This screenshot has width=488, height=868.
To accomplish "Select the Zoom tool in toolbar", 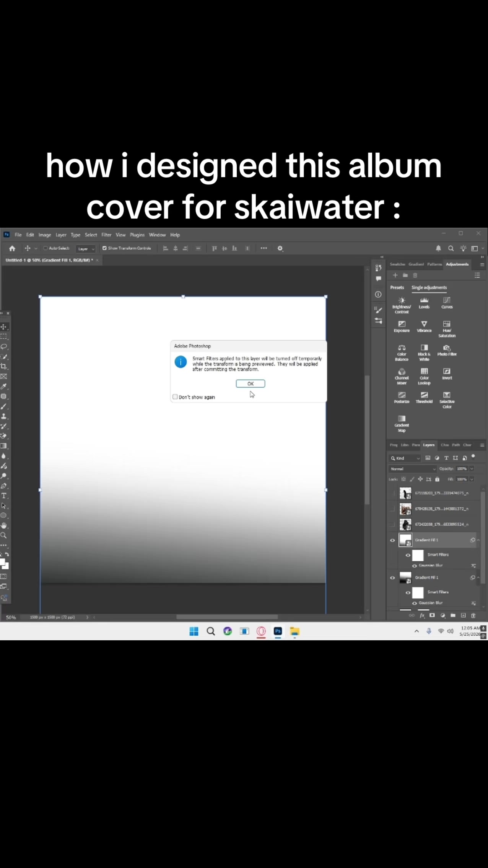I will [4, 535].
